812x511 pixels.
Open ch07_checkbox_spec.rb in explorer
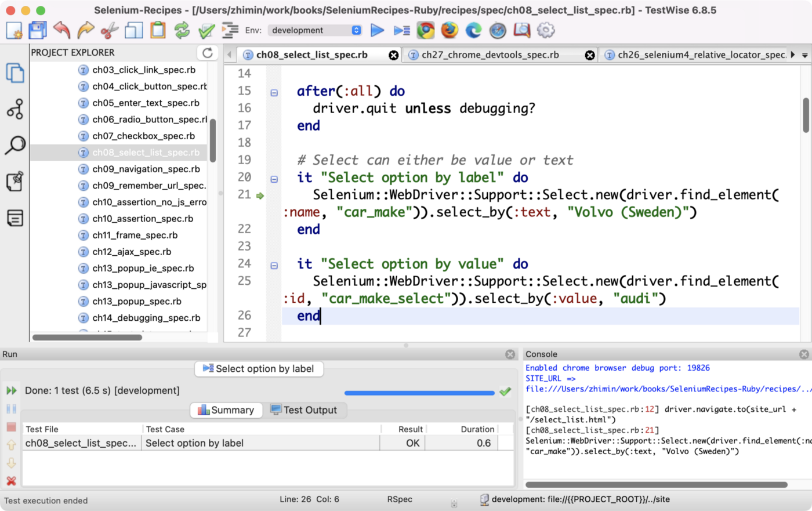click(x=143, y=136)
